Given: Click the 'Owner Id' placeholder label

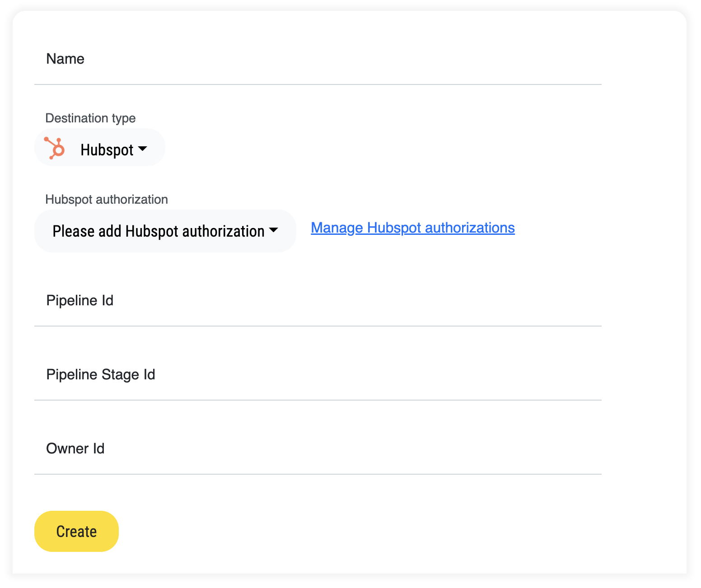Looking at the screenshot, I should [75, 449].
